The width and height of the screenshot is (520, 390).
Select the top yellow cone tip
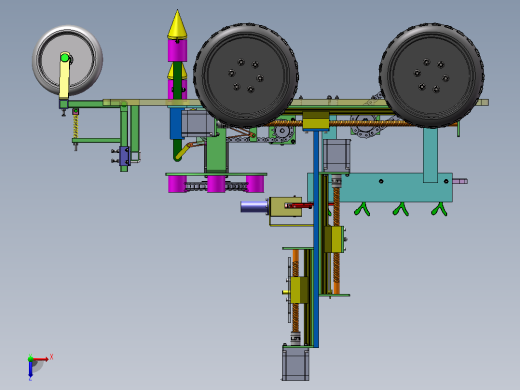coord(177,24)
